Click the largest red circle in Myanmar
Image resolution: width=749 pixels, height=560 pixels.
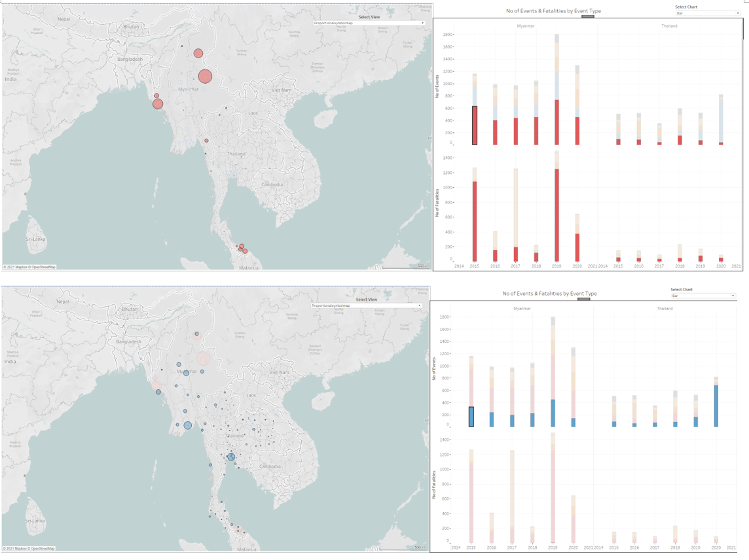[x=205, y=77]
